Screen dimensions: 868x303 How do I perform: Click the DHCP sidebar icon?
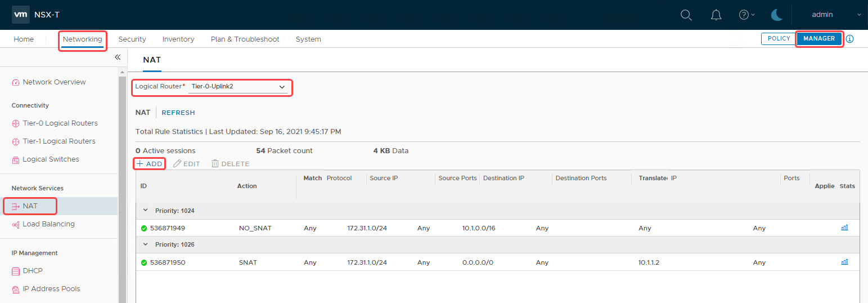tap(16, 271)
